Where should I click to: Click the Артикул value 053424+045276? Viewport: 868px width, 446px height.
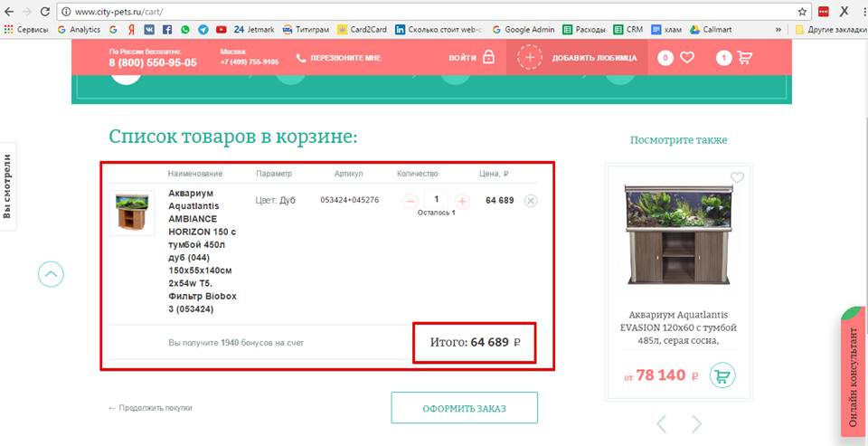click(x=349, y=200)
